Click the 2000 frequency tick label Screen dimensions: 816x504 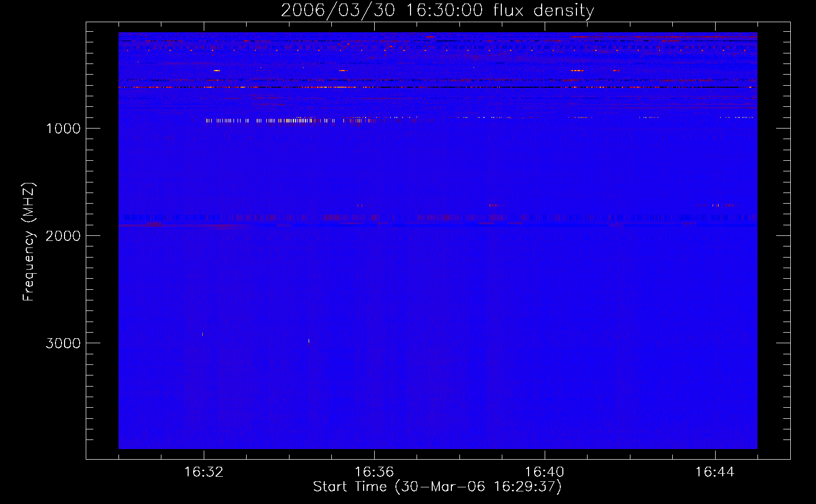click(63, 236)
